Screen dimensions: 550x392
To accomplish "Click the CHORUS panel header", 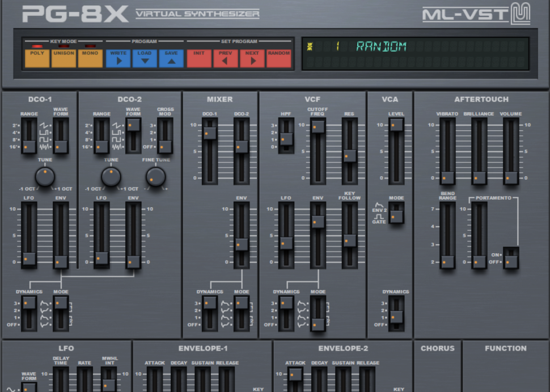I will click(x=438, y=348).
